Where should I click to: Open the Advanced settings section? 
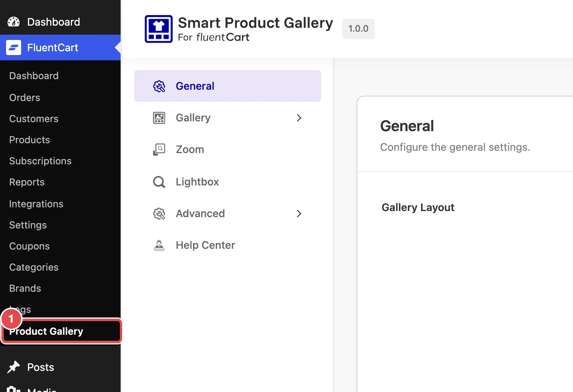[x=228, y=214]
